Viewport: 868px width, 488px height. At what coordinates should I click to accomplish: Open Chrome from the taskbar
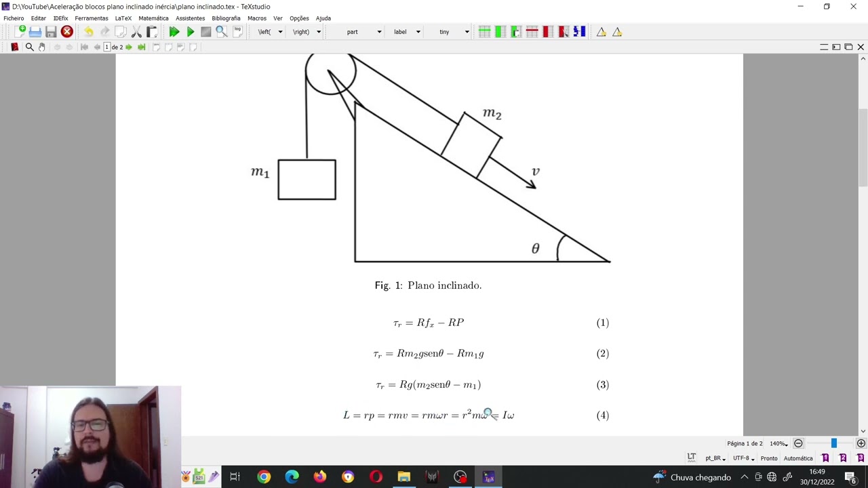pyautogui.click(x=264, y=477)
